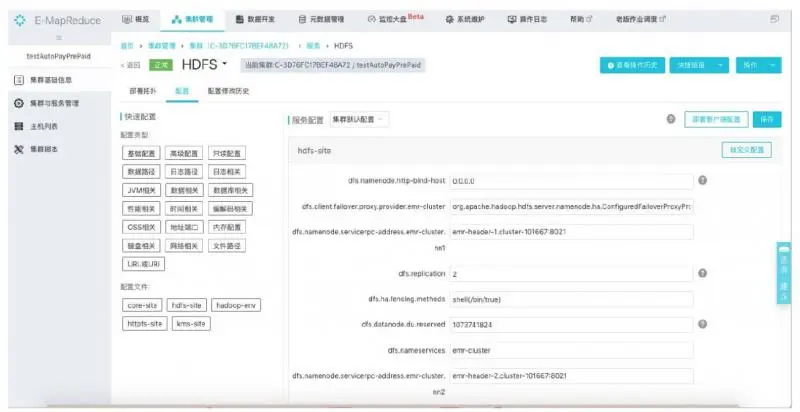The width and height of the screenshot is (800, 412).
Task: Click the 集群管理 breadcrumb link
Action: coord(161,46)
